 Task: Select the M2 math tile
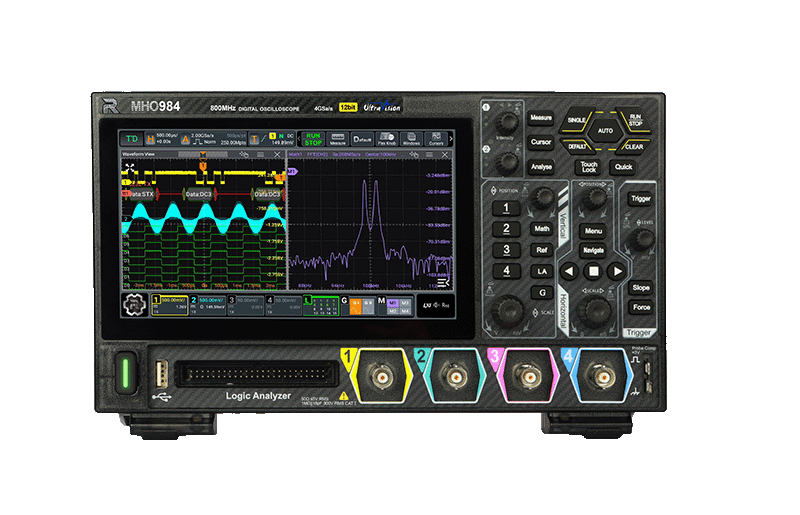392,311
